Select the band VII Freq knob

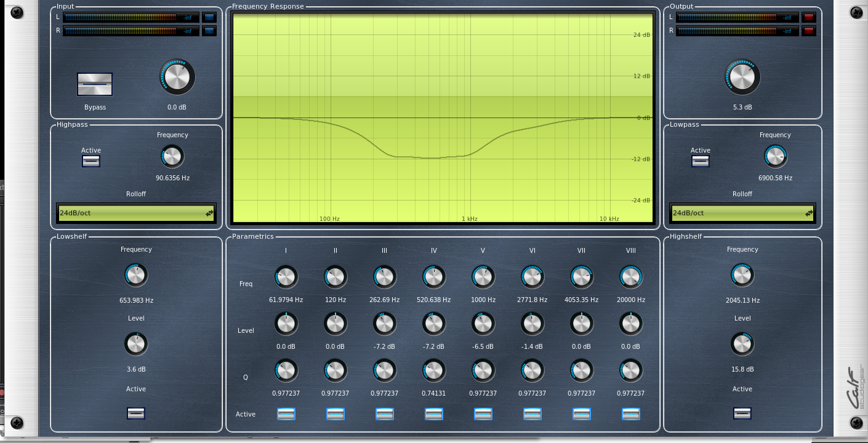click(x=582, y=277)
